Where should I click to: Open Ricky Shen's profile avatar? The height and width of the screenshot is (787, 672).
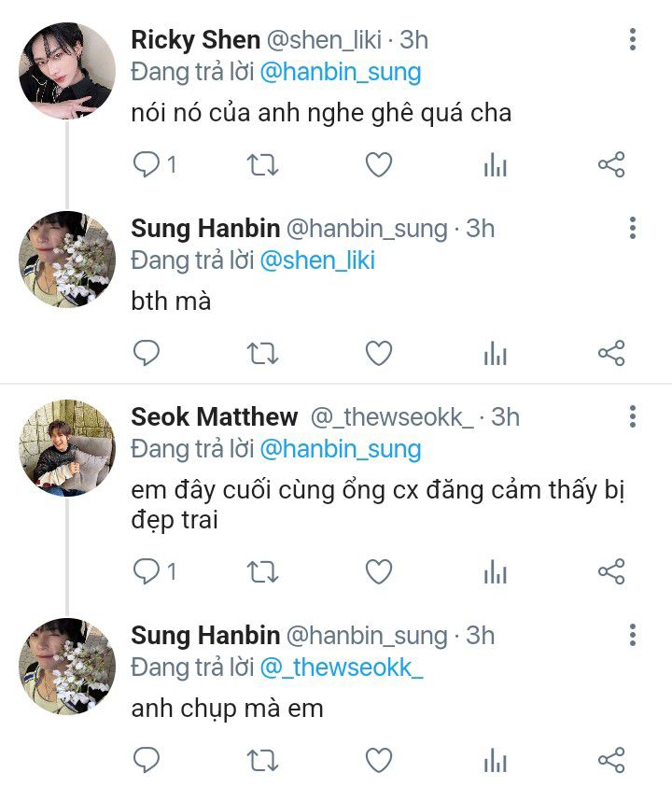coord(67,71)
